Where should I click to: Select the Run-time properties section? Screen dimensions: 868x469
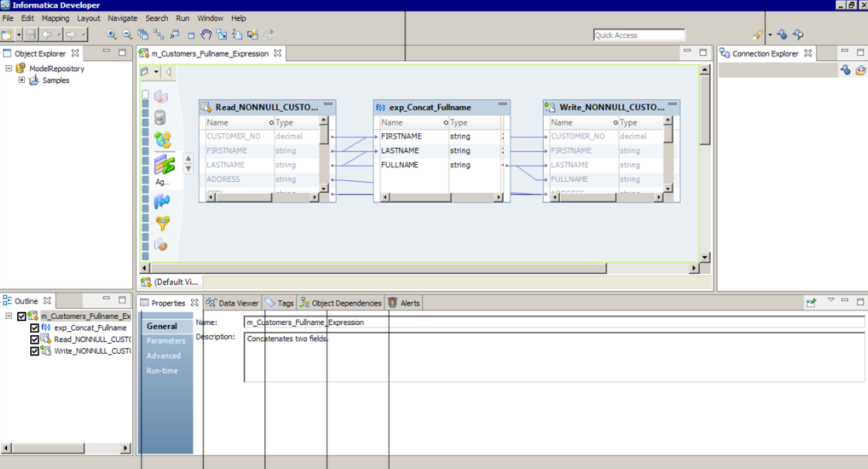point(162,371)
